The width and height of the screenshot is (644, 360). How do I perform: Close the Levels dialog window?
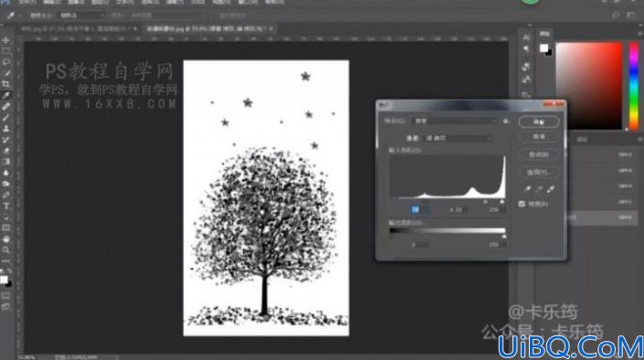tap(554, 104)
